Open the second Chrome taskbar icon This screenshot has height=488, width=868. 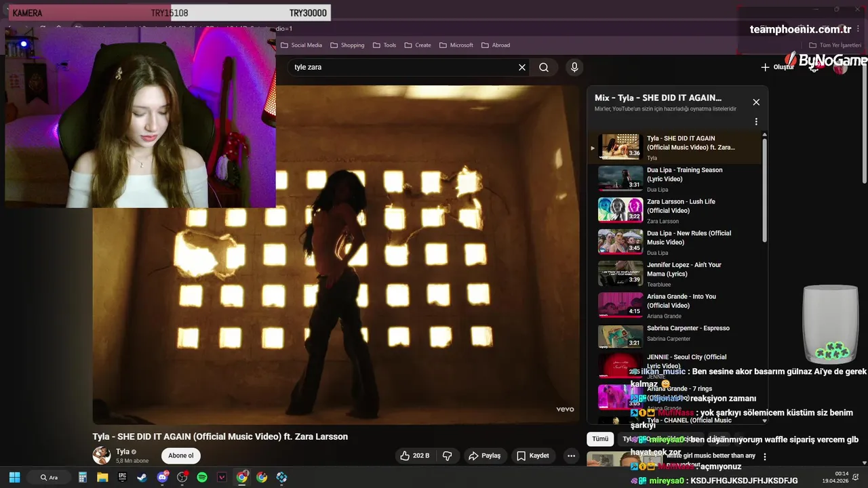262,477
